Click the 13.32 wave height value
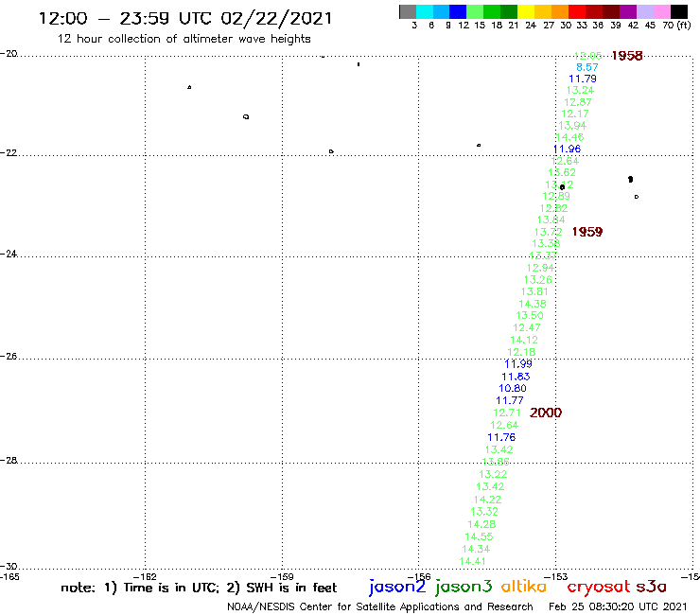The height and width of the screenshot is (615, 700). click(484, 512)
